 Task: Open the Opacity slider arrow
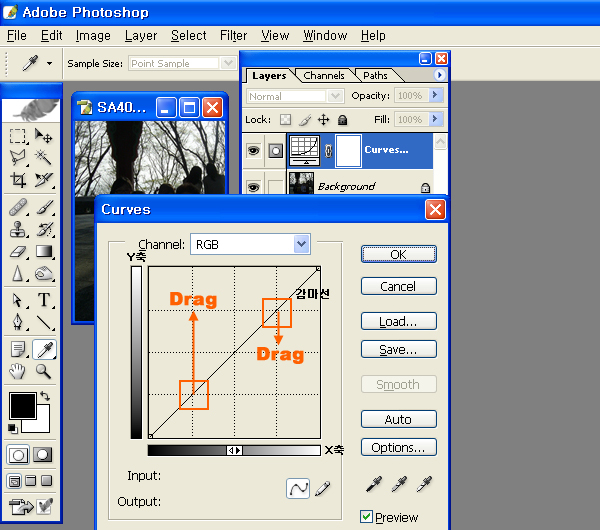coord(435,95)
